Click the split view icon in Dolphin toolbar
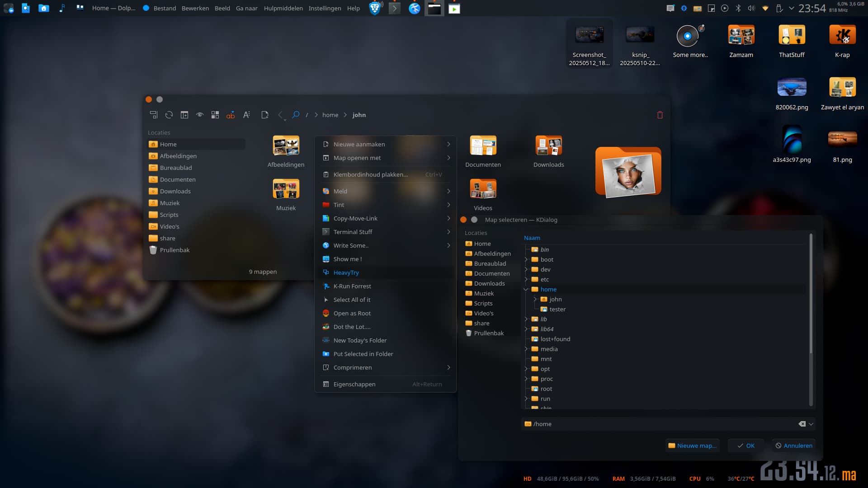The height and width of the screenshot is (488, 868). point(184,115)
